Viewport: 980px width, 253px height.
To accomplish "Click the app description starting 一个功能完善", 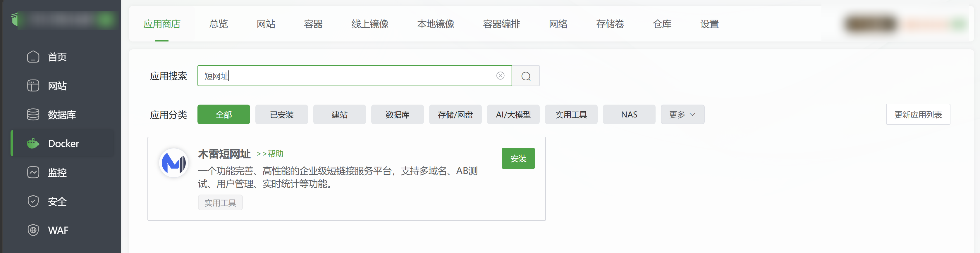I will point(338,177).
